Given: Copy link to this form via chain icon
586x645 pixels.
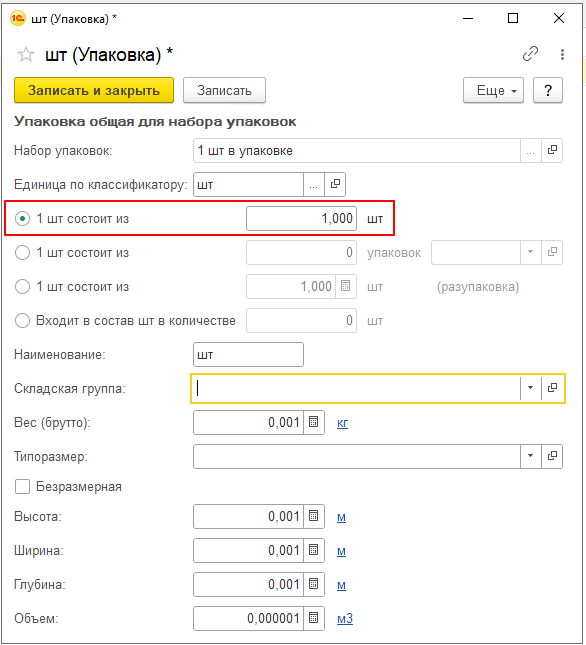Looking at the screenshot, I should [530, 54].
